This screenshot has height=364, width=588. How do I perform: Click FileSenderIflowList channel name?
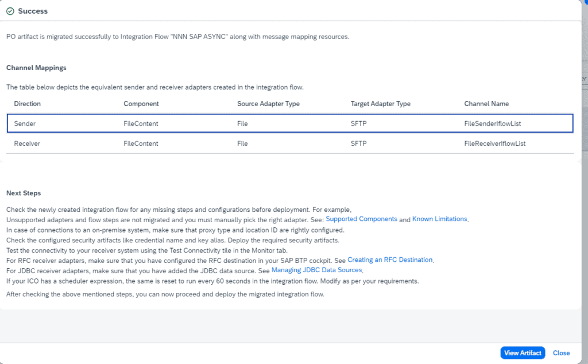tap(492, 123)
